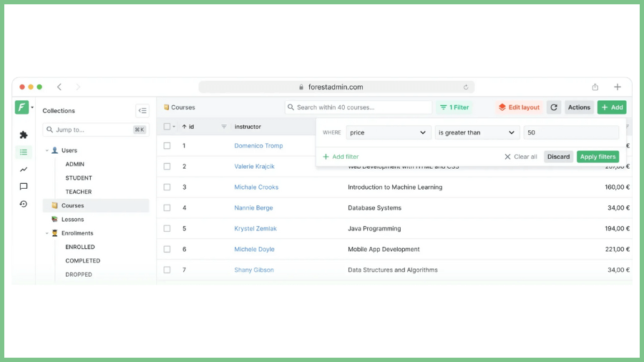This screenshot has height=362, width=644.
Task: Check the row 3 checkbox
Action: pyautogui.click(x=167, y=187)
